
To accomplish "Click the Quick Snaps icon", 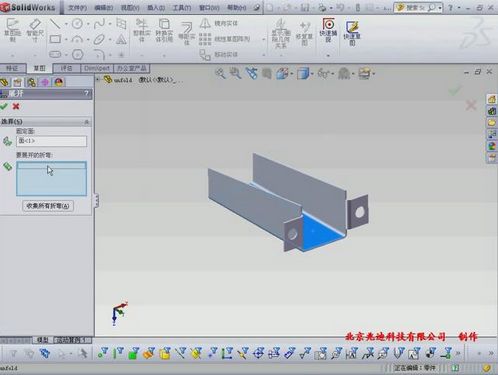I will tap(328, 30).
